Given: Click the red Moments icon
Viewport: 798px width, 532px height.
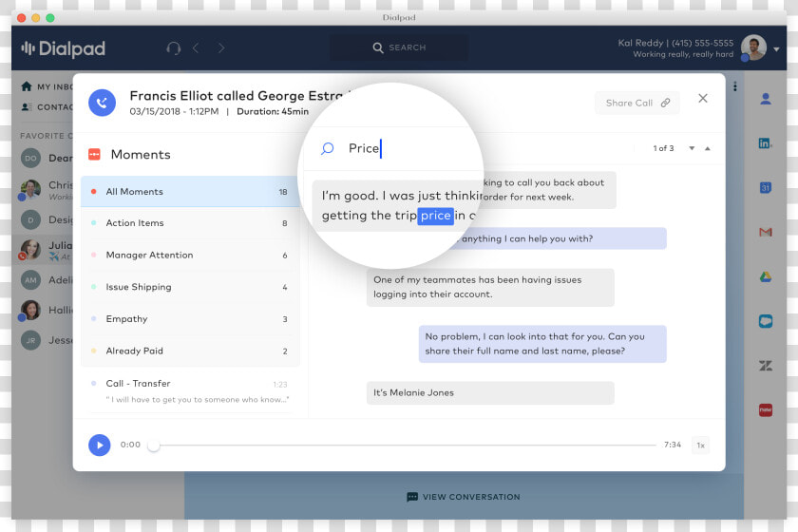Looking at the screenshot, I should 95,154.
